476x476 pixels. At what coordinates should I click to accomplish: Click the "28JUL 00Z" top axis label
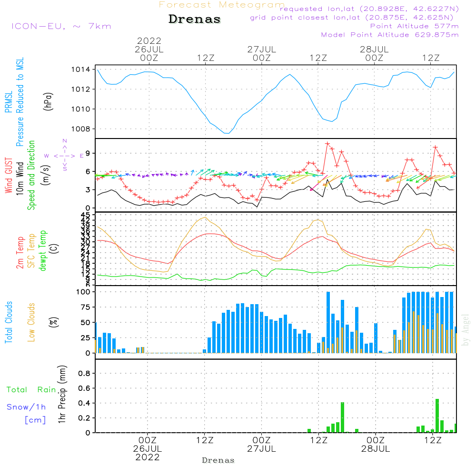[x=374, y=53]
